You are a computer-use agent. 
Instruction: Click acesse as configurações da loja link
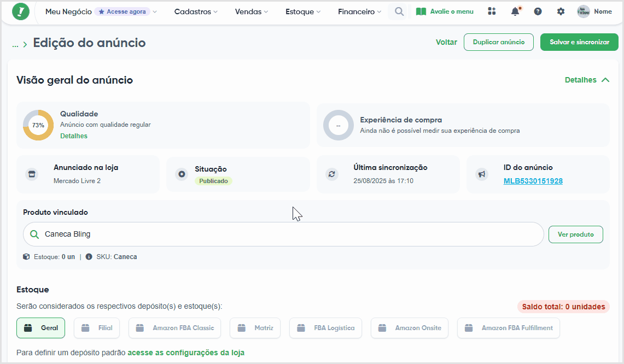[186, 353]
